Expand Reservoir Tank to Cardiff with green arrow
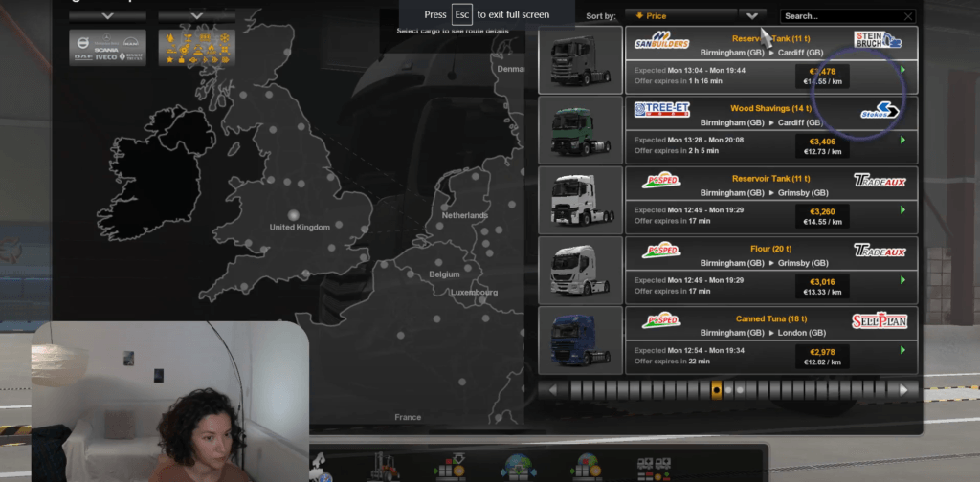 coord(902,70)
